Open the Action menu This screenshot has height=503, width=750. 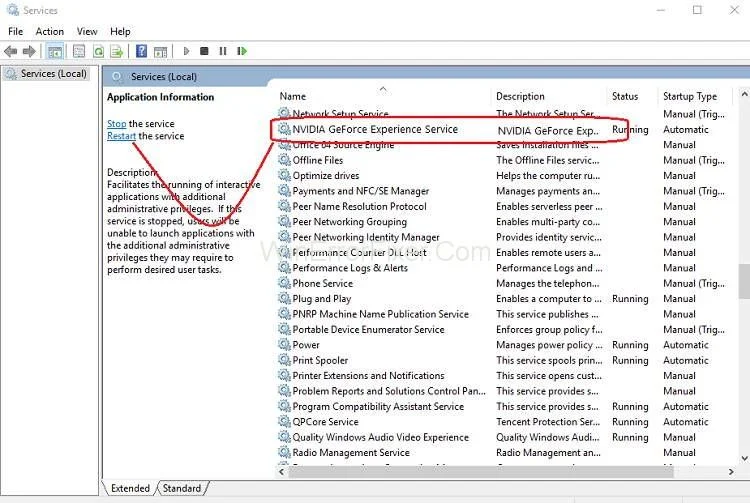[49, 31]
